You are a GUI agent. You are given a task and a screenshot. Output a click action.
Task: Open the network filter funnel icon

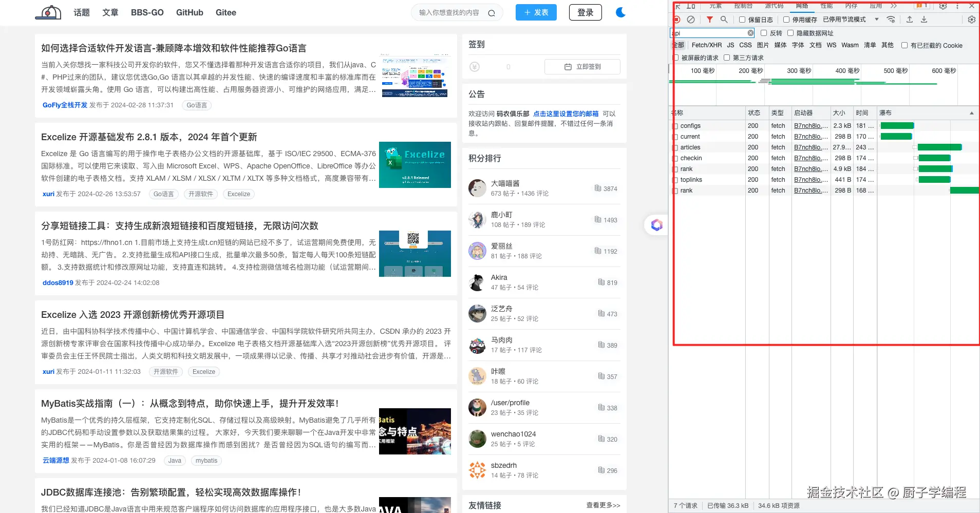[x=709, y=20]
